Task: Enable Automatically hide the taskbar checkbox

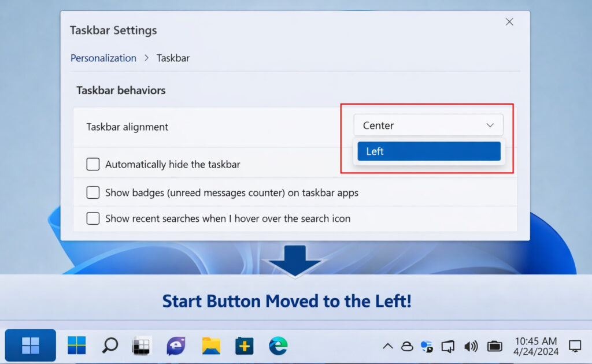Action: point(93,164)
